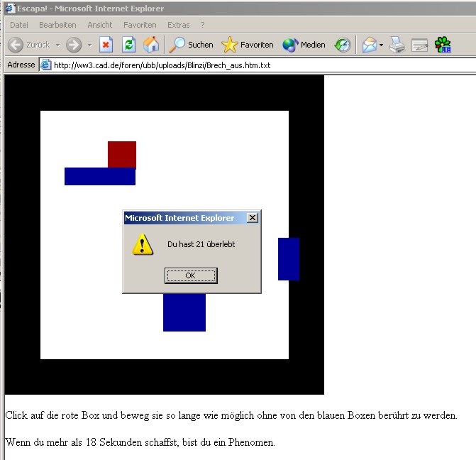Screen dimensions: 476x460
Task: Click the Zurück back arrow button
Action: click(x=29, y=45)
